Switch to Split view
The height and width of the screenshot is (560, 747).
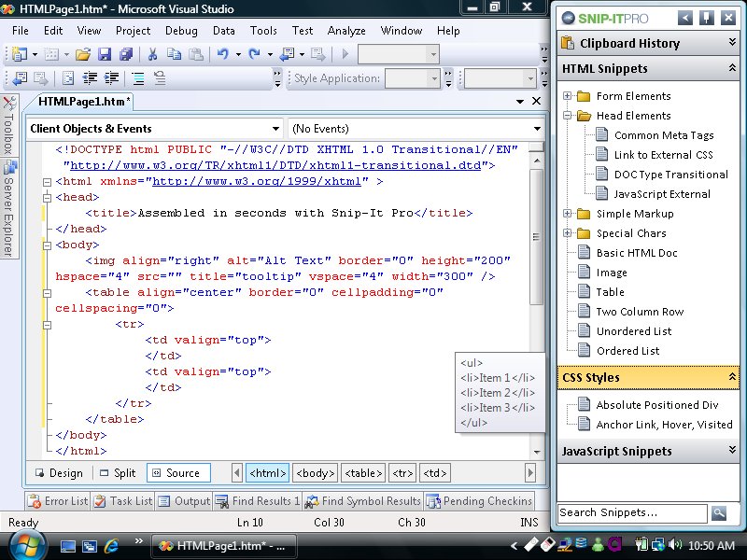(118, 473)
